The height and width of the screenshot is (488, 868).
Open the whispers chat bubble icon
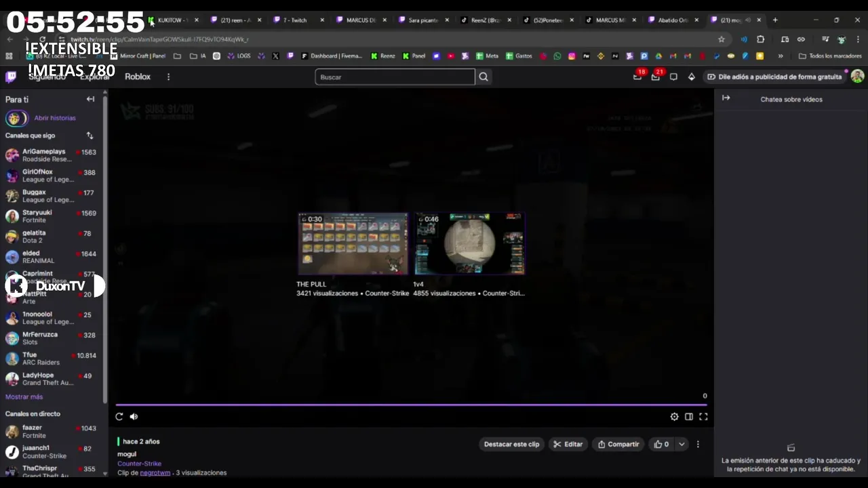tap(673, 77)
